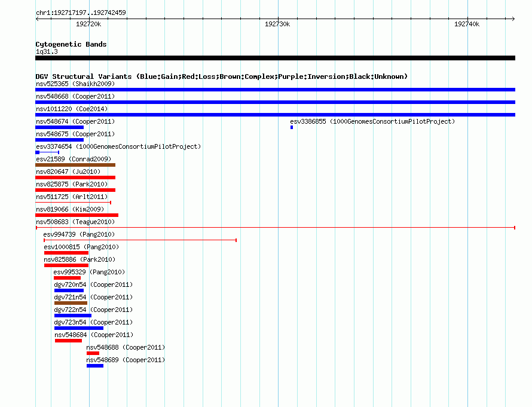Select the nsv548675 blue variant bar
Screen dimensions: 532x407
tap(59, 140)
